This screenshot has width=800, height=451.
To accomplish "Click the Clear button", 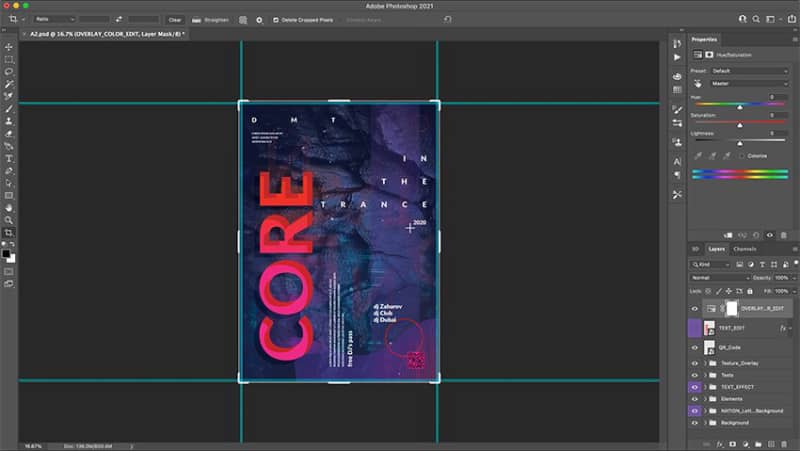I will (x=175, y=20).
